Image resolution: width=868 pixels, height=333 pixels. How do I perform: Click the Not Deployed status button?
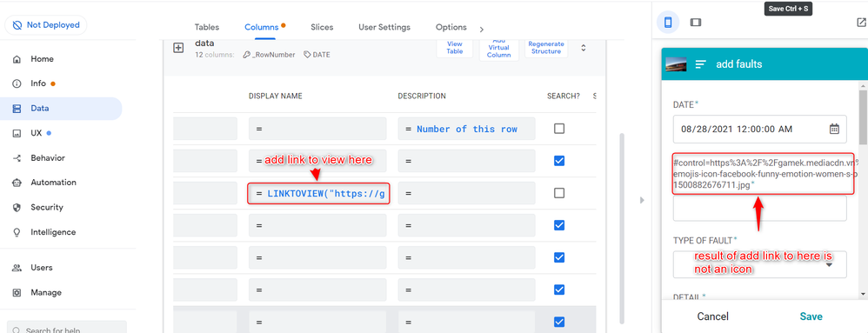(x=45, y=25)
